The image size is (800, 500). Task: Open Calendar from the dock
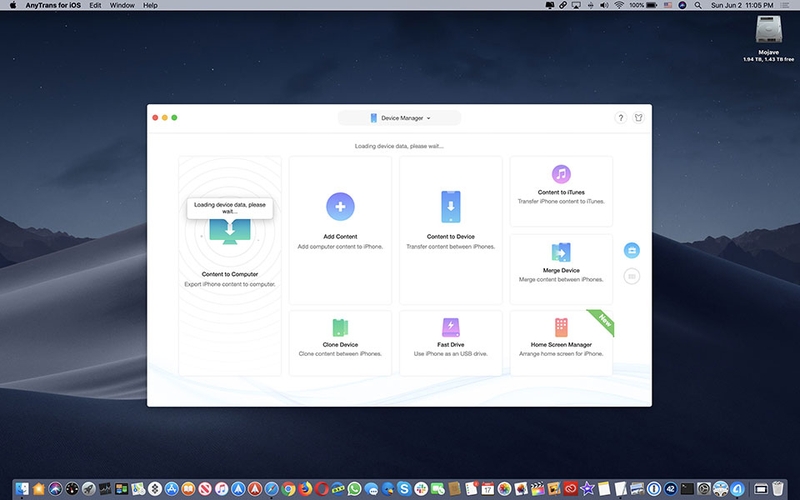coord(488,489)
